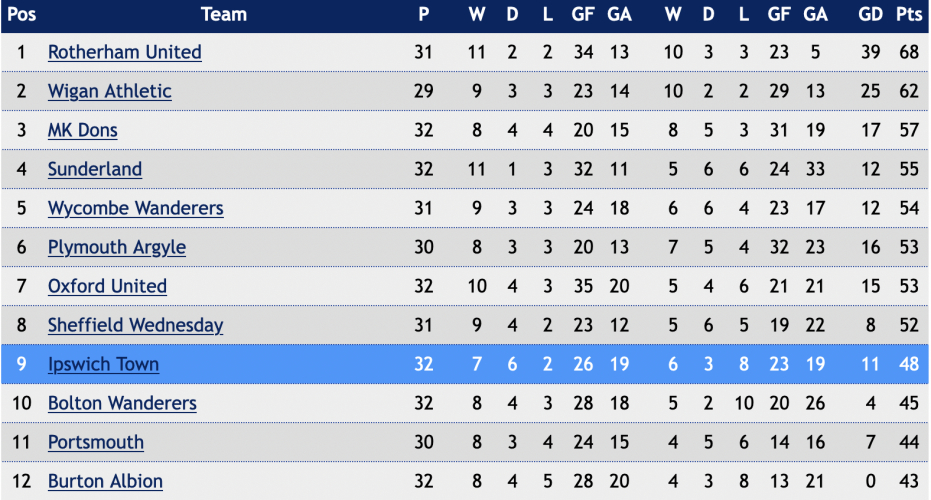Click the MK Dons link
The height and width of the screenshot is (500, 931).
click(83, 130)
